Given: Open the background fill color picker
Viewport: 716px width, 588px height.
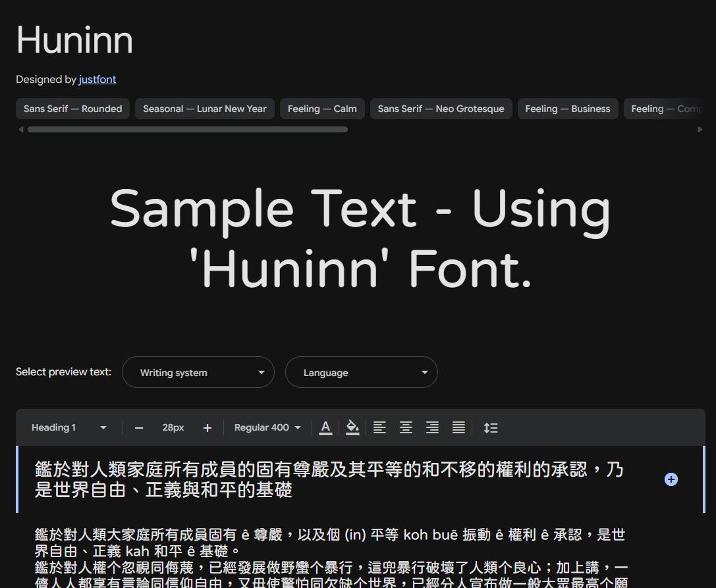Looking at the screenshot, I should [x=352, y=428].
